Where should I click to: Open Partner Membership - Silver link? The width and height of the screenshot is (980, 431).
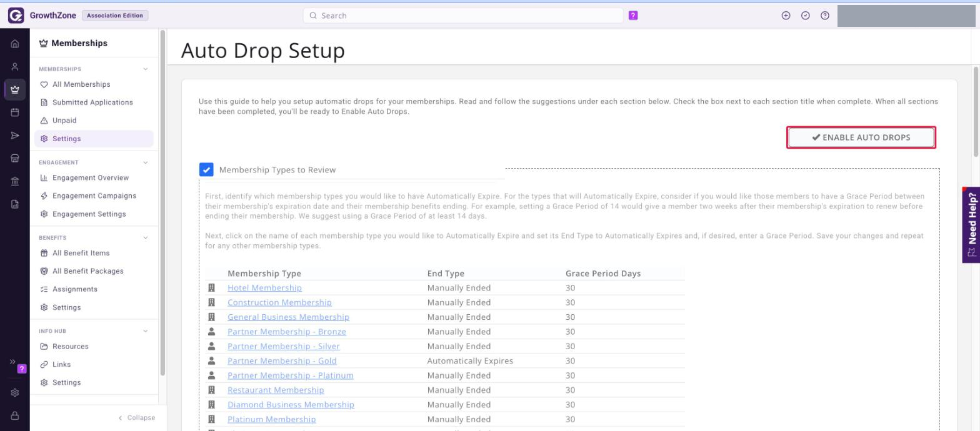coord(284,346)
